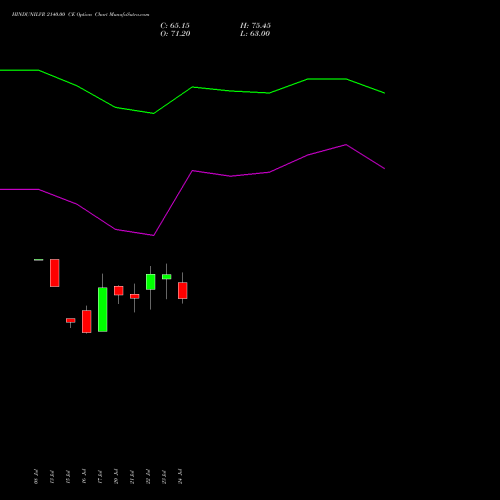Click the green candlestick for 22 Jul
This screenshot has height=500, width=500.
pos(151,282)
